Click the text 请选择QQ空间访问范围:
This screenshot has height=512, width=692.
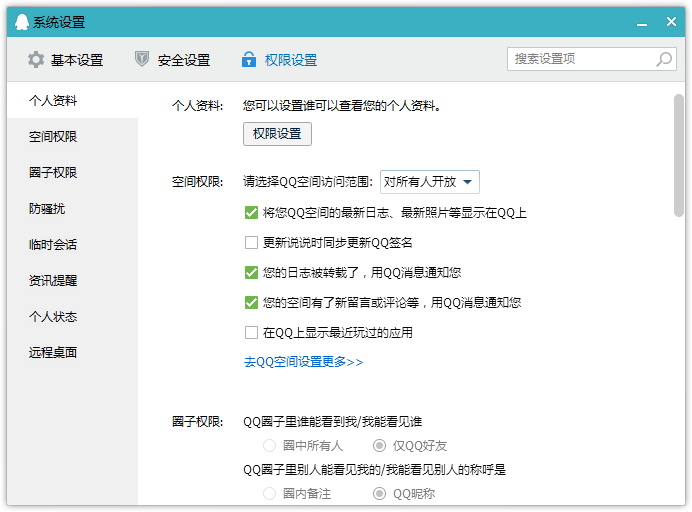click(308, 182)
